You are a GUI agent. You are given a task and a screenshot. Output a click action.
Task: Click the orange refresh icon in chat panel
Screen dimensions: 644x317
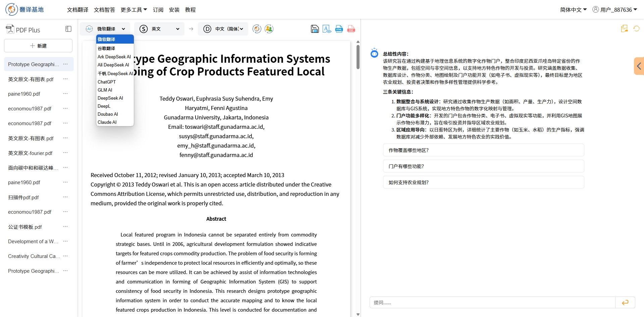(x=636, y=29)
